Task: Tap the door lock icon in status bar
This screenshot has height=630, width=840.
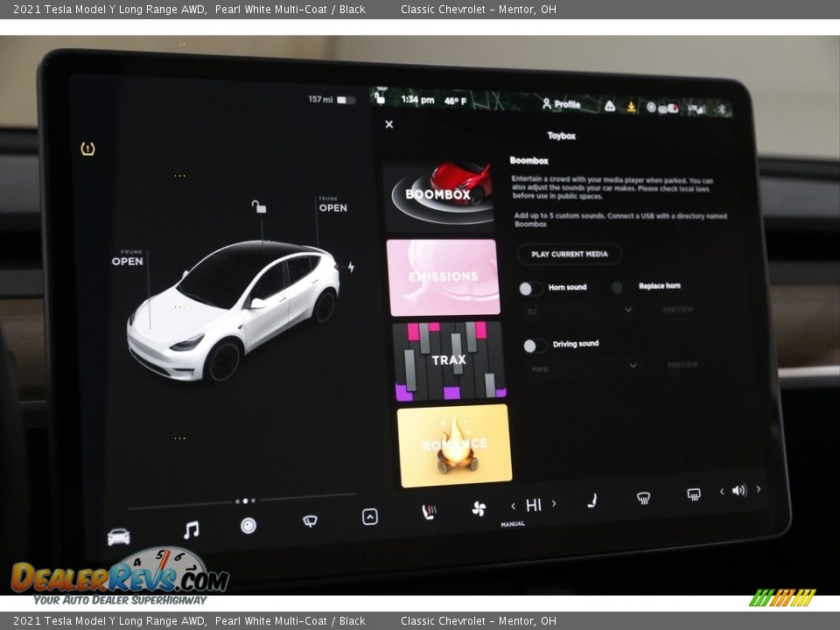Action: 380,98
